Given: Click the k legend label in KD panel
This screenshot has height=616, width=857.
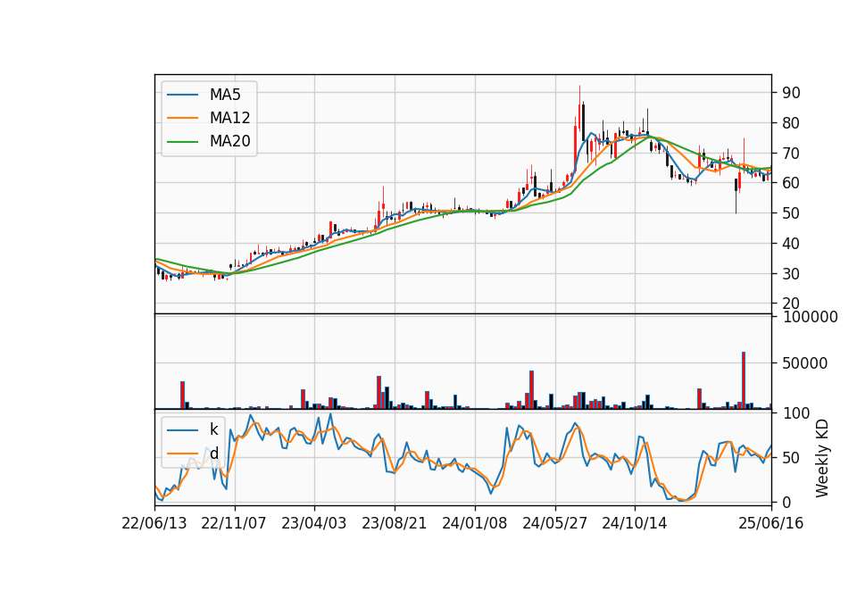Looking at the screenshot, I should (x=213, y=429).
